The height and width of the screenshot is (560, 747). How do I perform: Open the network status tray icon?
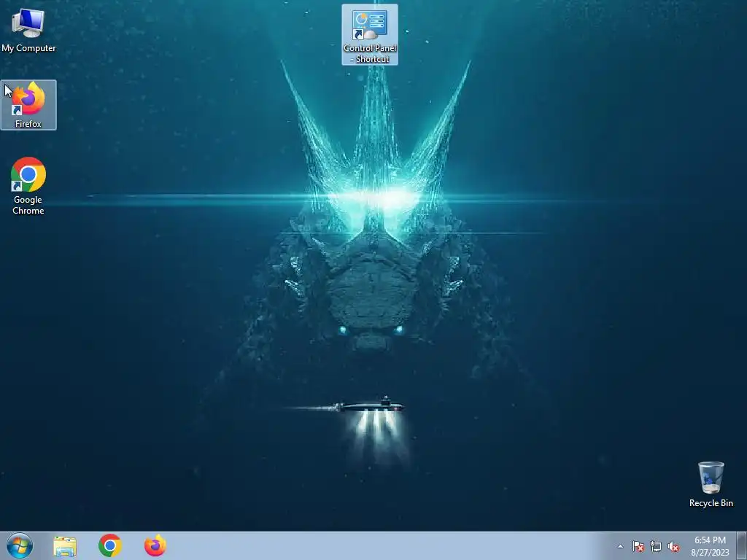point(656,546)
